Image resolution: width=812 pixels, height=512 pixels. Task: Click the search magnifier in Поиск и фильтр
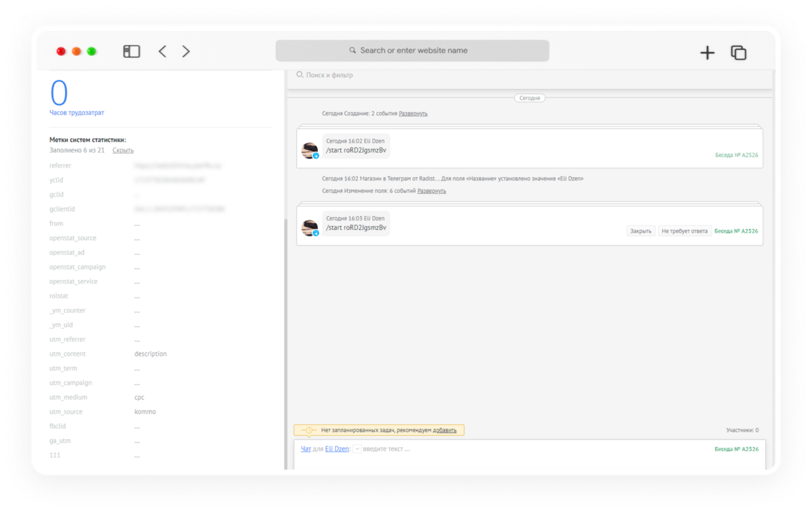point(300,74)
